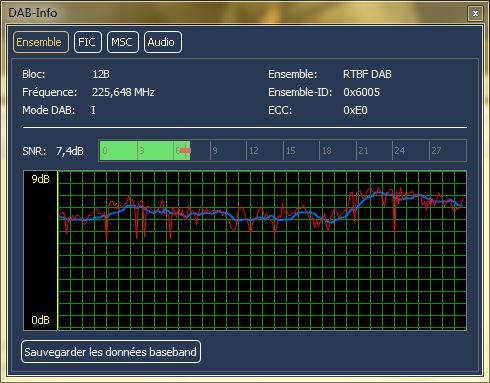Click the SNR 7,4dB reading
Viewport: 490px width, 383px height.
click(70, 151)
